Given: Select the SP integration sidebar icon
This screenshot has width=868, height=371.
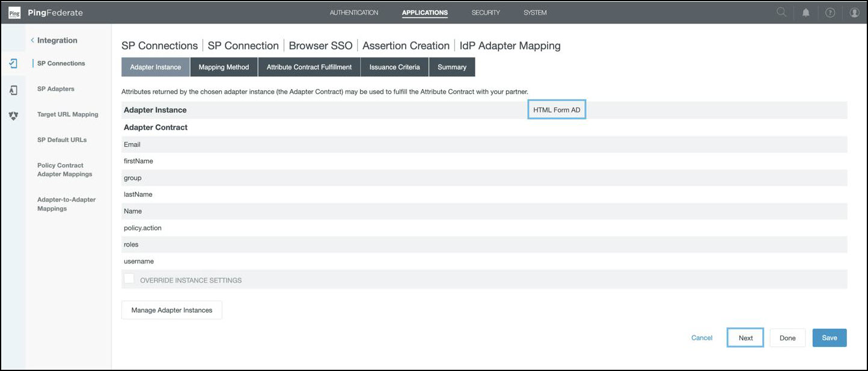Looking at the screenshot, I should [13, 64].
